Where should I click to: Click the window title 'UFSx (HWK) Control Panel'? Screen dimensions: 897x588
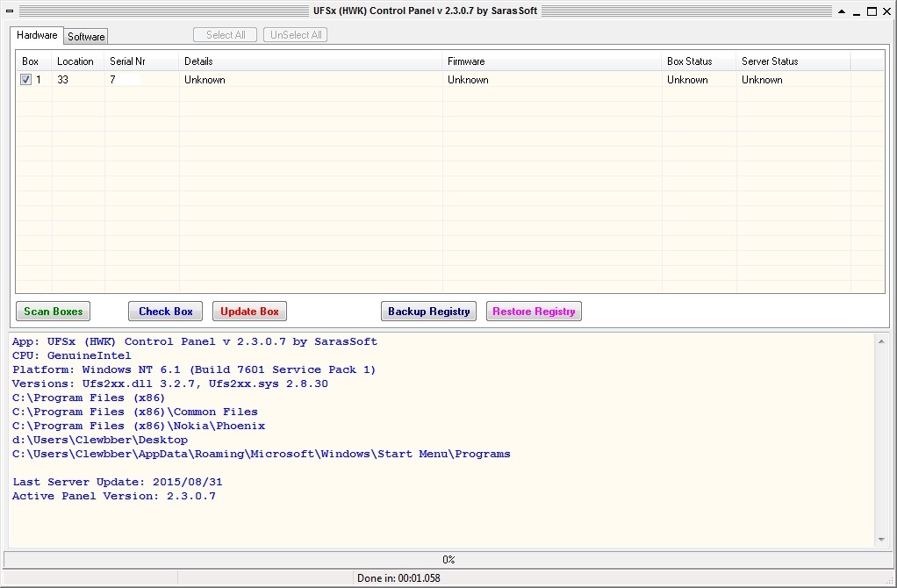[x=425, y=11]
